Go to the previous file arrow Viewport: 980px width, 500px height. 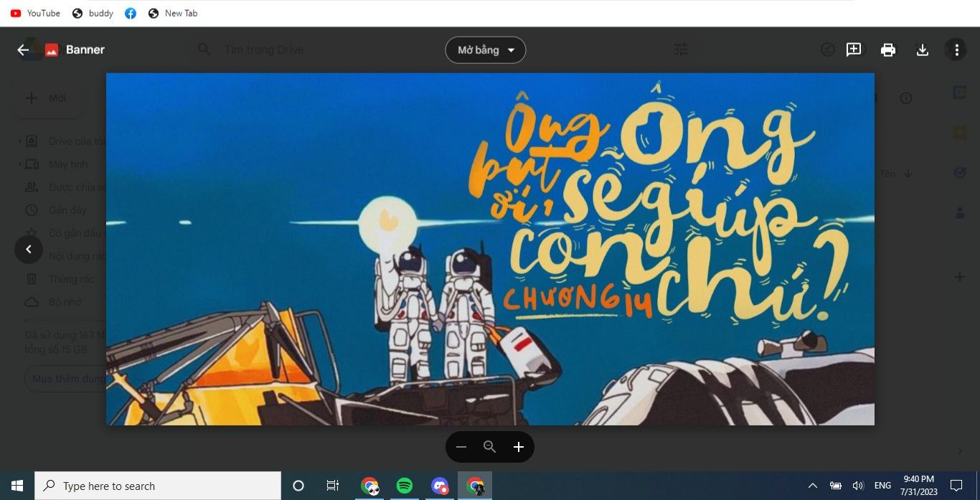(x=29, y=249)
